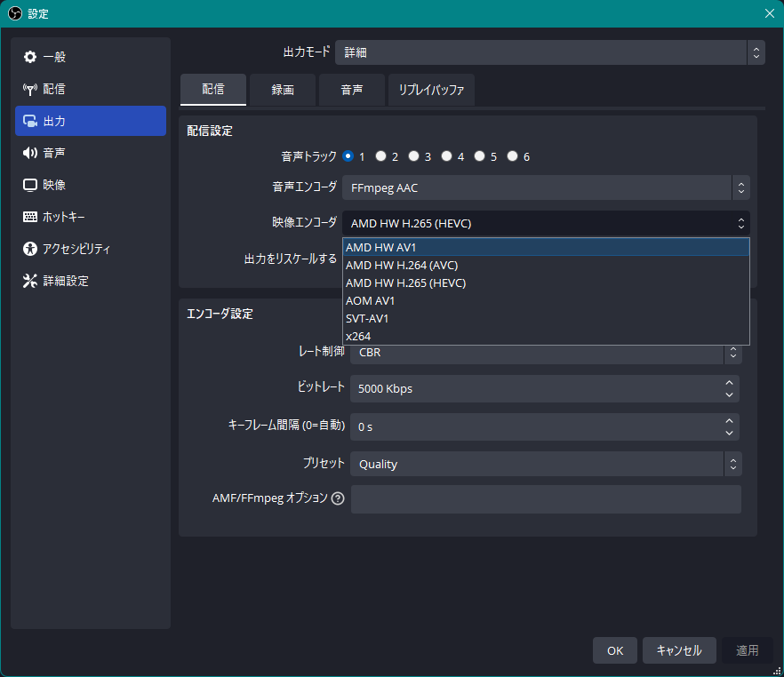Switch to the 録画 tab
This screenshot has height=677, width=784.
tap(283, 90)
